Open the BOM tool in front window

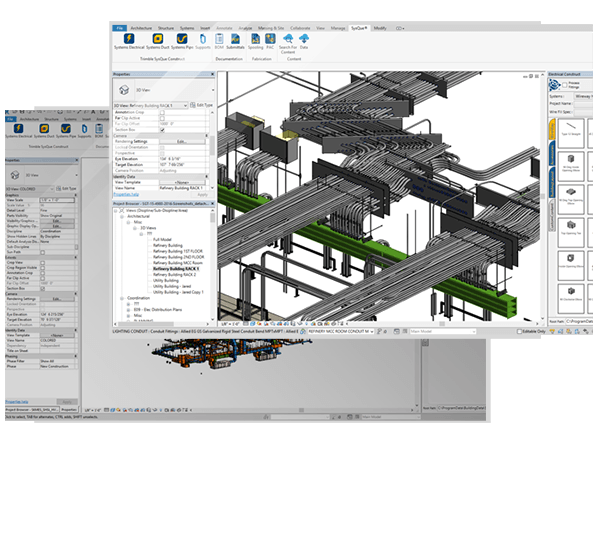(219, 41)
